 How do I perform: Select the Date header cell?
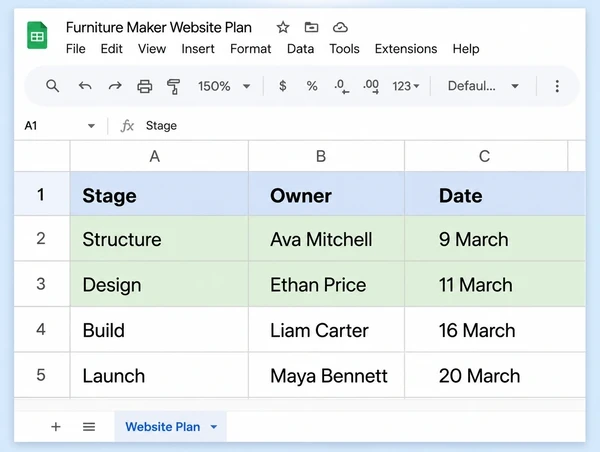[495, 194]
